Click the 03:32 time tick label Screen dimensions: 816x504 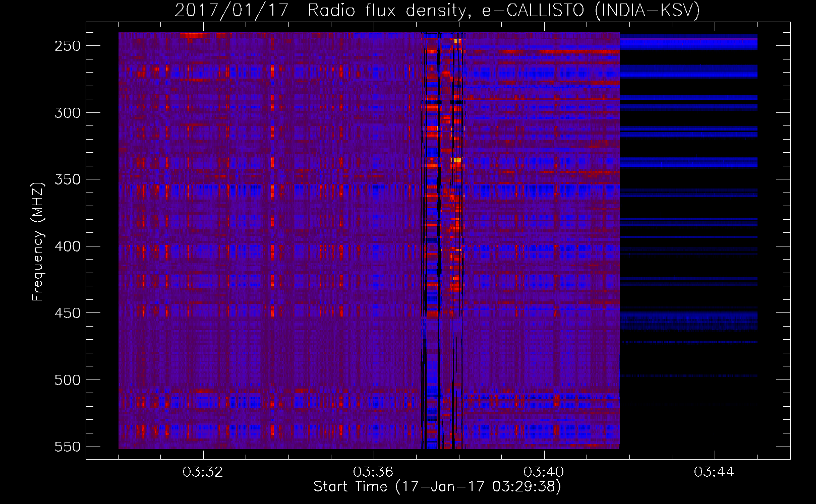coord(203,472)
